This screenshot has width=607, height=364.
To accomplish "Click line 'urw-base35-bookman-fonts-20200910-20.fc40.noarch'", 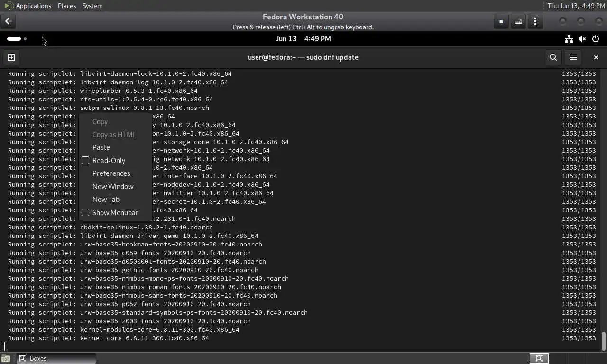I will (x=171, y=245).
